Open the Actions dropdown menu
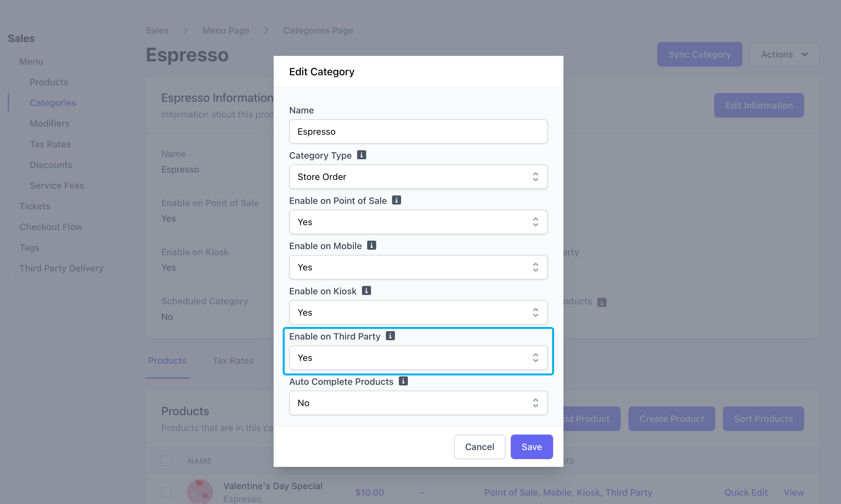 coord(784,54)
